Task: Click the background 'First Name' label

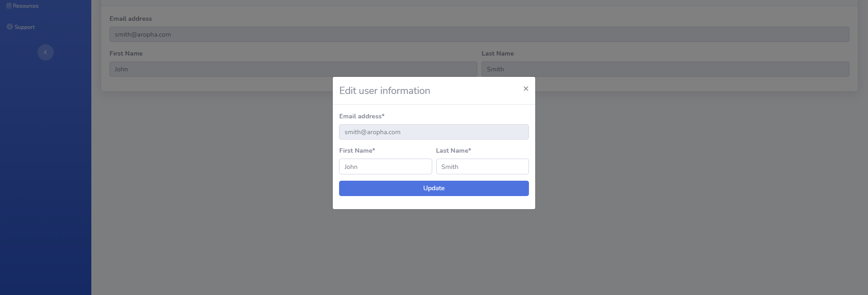Action: [126, 53]
